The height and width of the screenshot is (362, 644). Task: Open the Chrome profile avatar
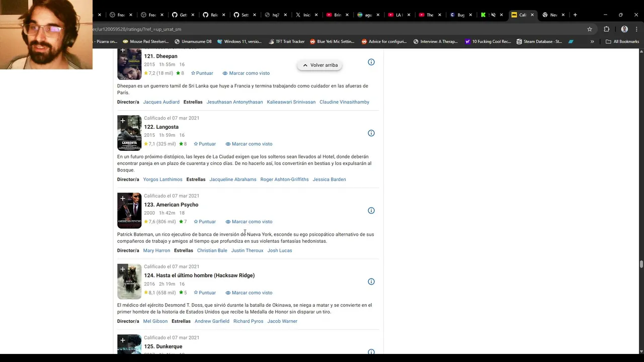pyautogui.click(x=624, y=29)
